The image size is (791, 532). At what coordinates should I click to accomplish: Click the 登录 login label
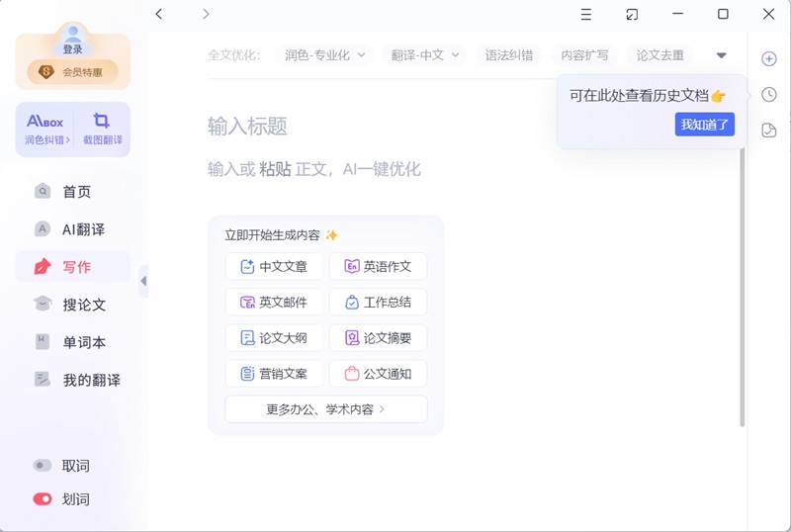[x=72, y=49]
